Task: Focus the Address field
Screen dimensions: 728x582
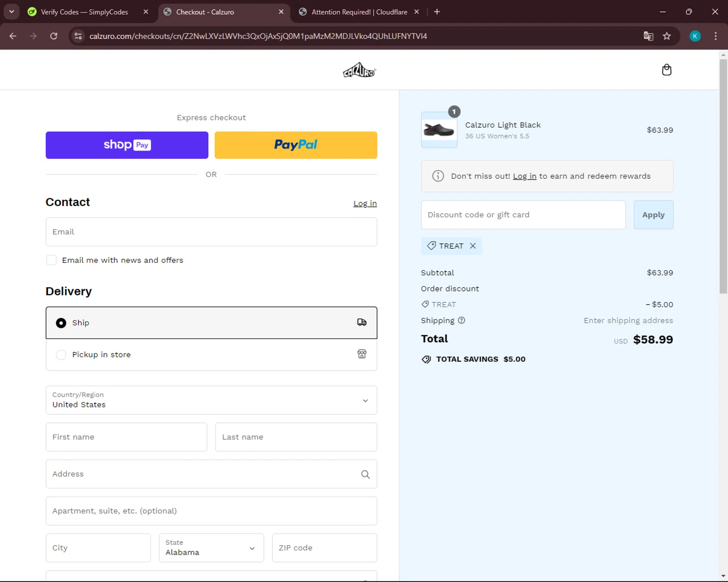Action: click(x=211, y=474)
